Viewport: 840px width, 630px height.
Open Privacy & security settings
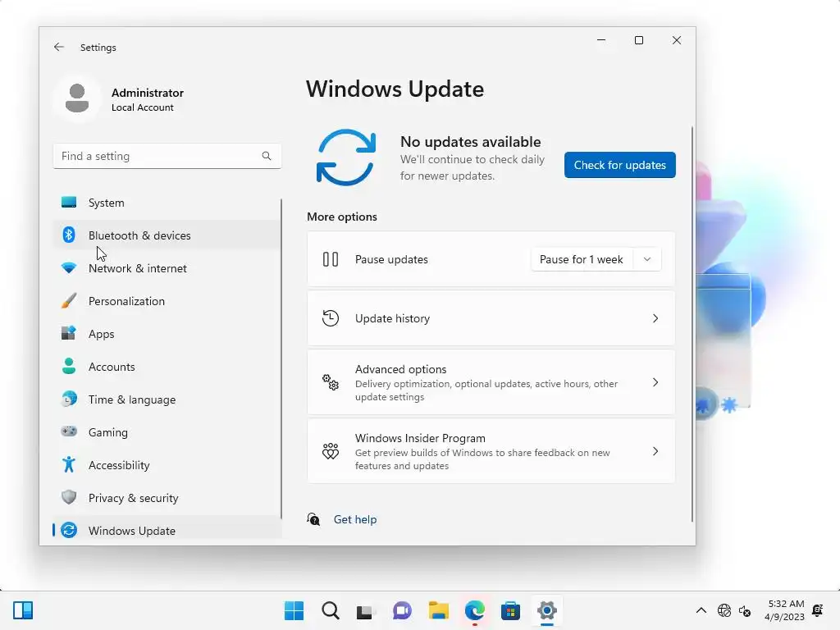coord(167,497)
